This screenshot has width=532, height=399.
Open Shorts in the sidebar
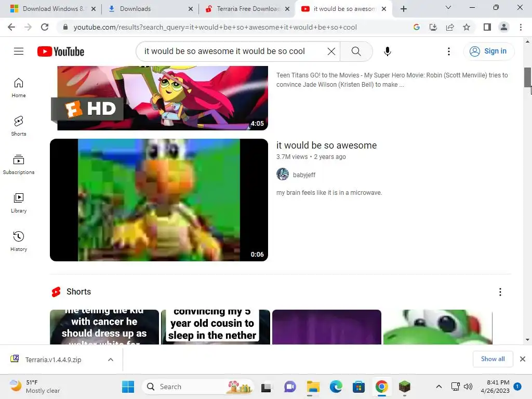click(x=19, y=126)
